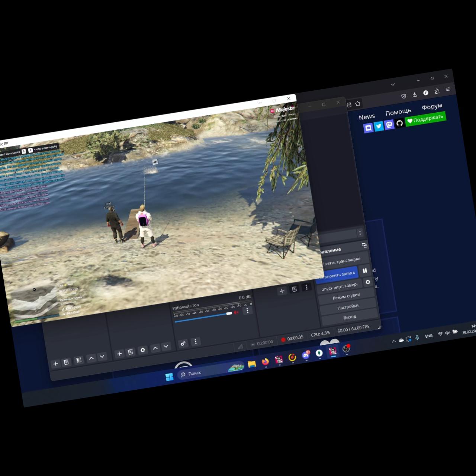Screen dimensions: 476x476
Task: Click Запуск вирт. камеры button
Action: [339, 287]
